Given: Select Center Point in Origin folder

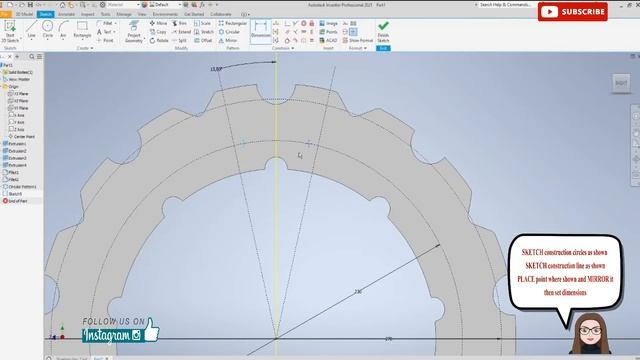Looking at the screenshot, I should pos(22,136).
